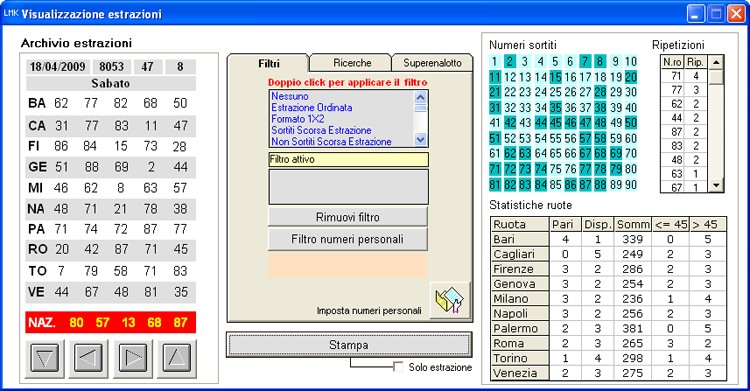
Task: Click the right-pointing triangle navigation button
Action: click(x=133, y=357)
